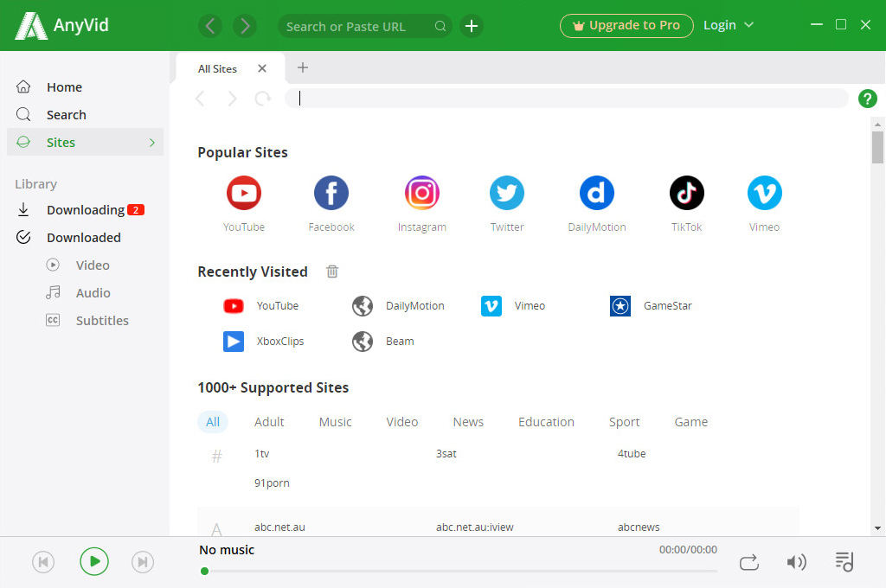Image resolution: width=886 pixels, height=588 pixels.
Task: Open Beam in Recently Visited
Action: [383, 342]
